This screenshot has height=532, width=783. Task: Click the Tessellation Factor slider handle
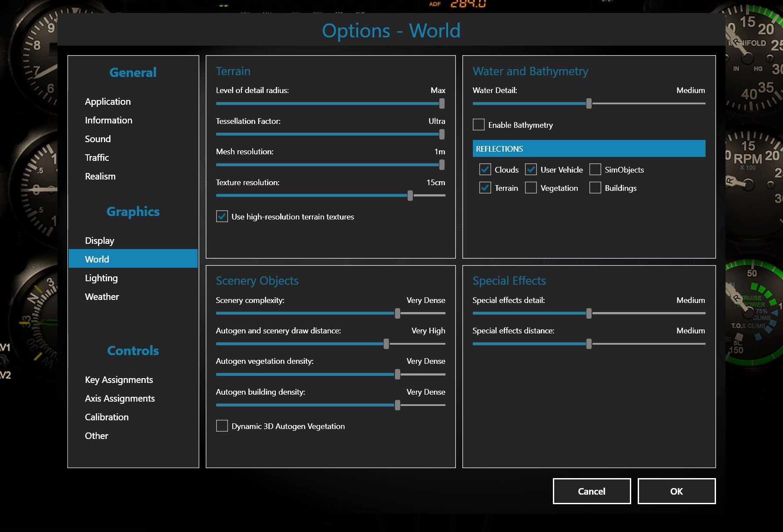tap(442, 134)
